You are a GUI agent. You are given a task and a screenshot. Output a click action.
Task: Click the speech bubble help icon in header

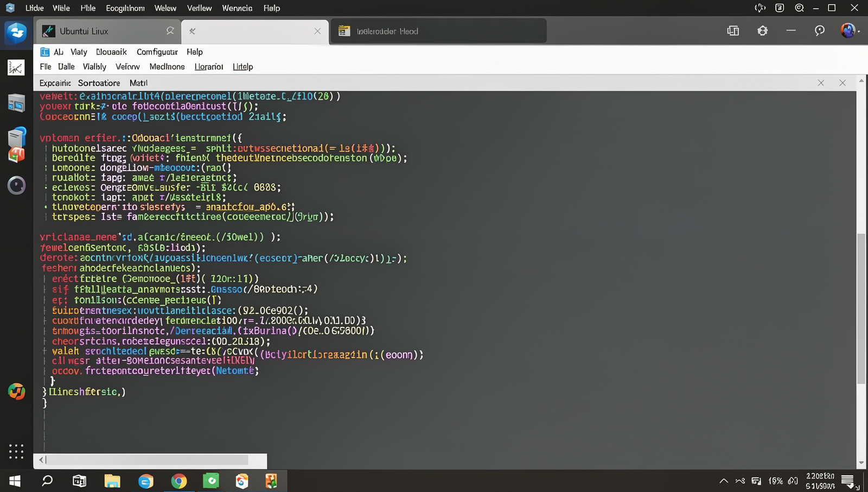pyautogui.click(x=820, y=31)
